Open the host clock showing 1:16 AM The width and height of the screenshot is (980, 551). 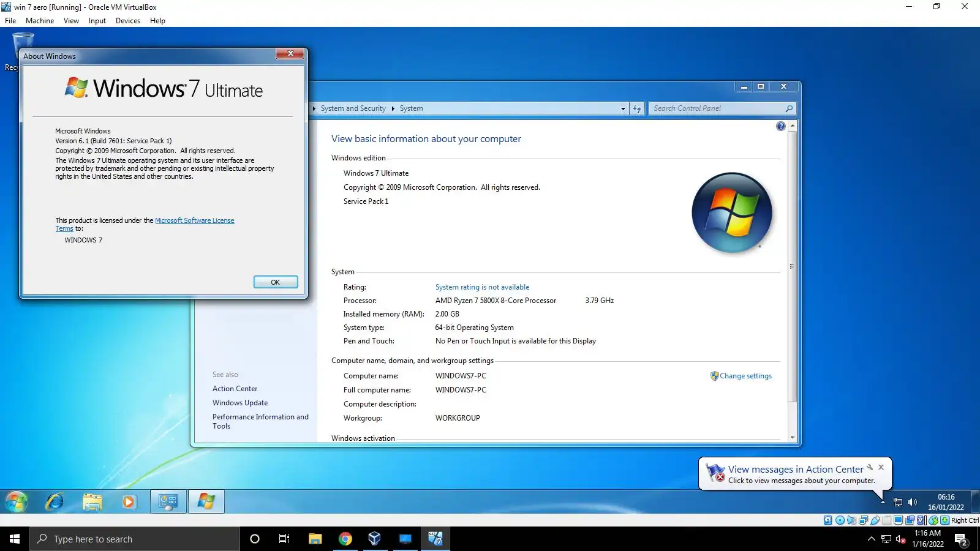pyautogui.click(x=927, y=539)
